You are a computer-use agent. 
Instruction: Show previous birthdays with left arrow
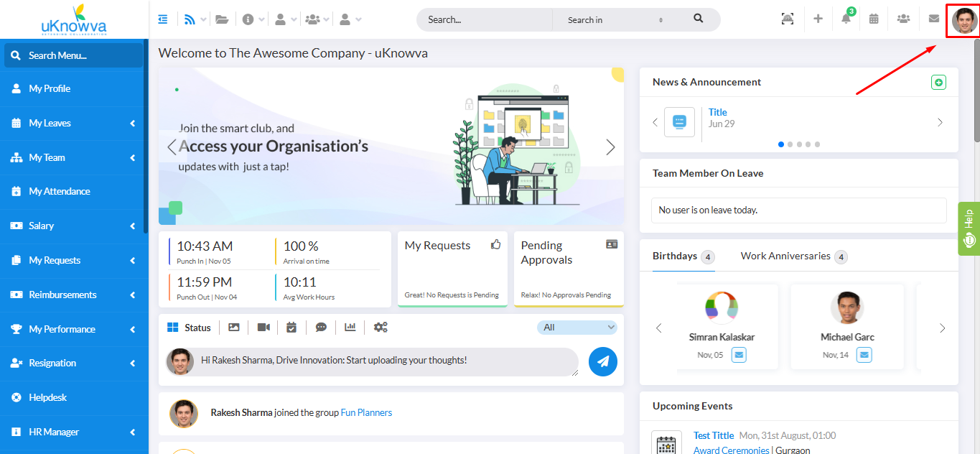(x=659, y=328)
